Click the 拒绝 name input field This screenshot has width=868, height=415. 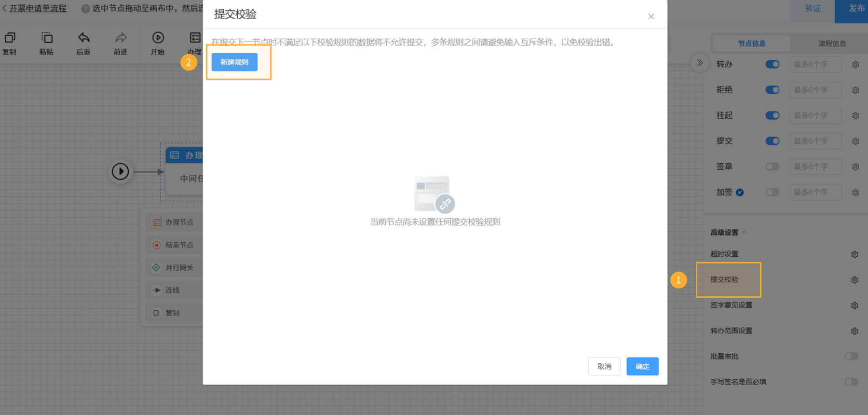click(x=815, y=90)
